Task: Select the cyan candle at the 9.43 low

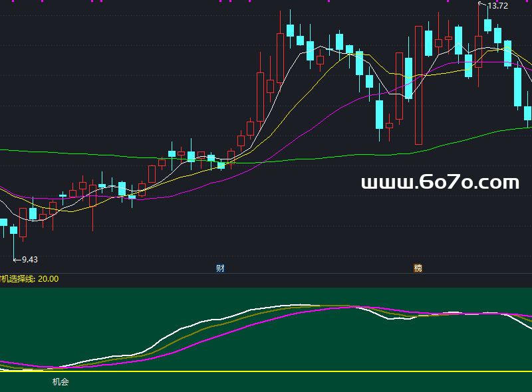Action: point(13,230)
